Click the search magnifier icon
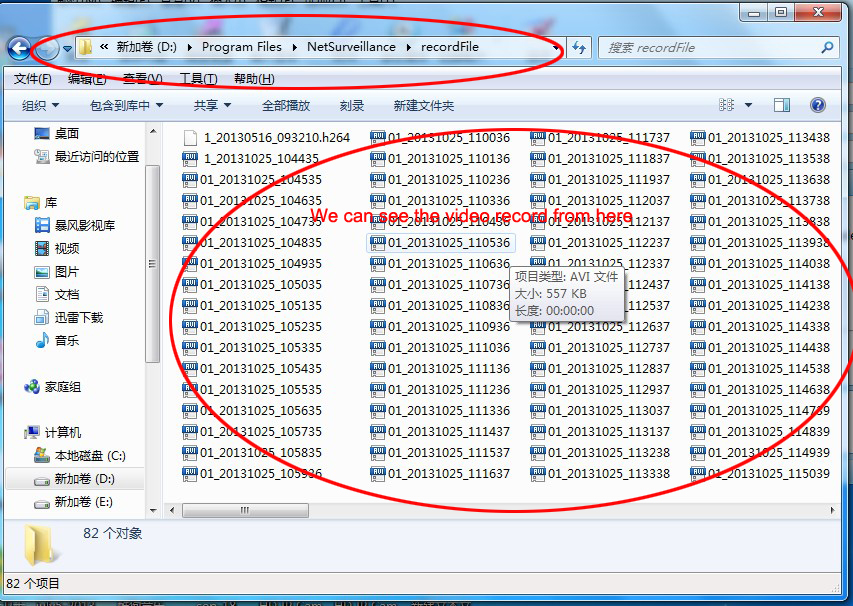Image resolution: width=853 pixels, height=606 pixels. [x=827, y=47]
